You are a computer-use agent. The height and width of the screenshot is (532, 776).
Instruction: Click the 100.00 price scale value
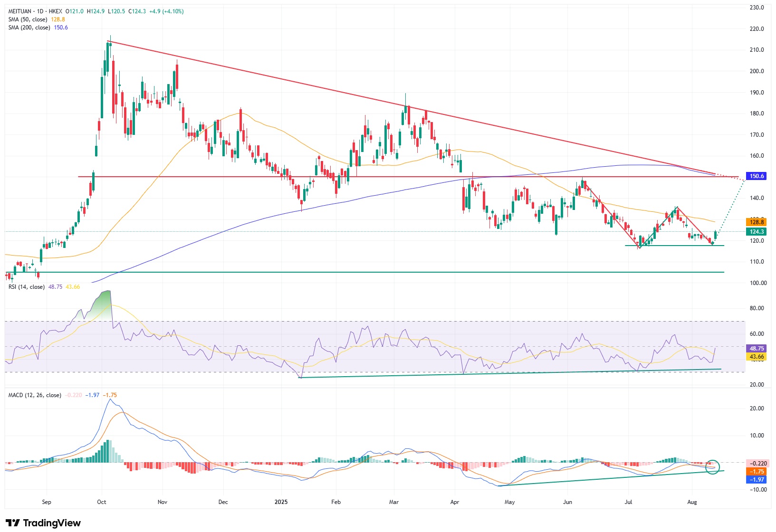pyautogui.click(x=758, y=283)
